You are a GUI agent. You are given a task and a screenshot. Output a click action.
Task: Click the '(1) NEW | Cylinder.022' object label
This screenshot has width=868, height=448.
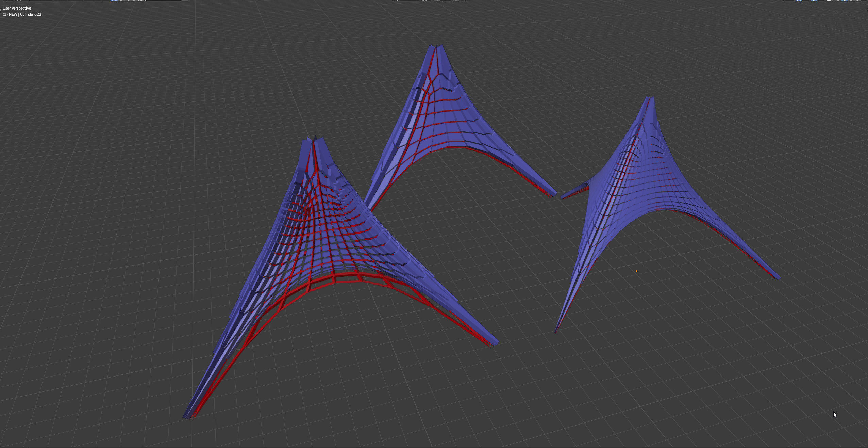coord(22,14)
